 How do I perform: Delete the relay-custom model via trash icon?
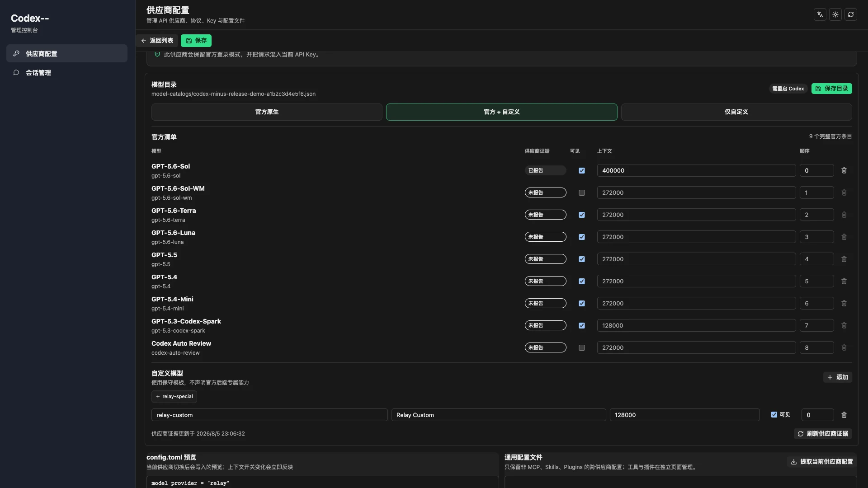click(x=844, y=415)
